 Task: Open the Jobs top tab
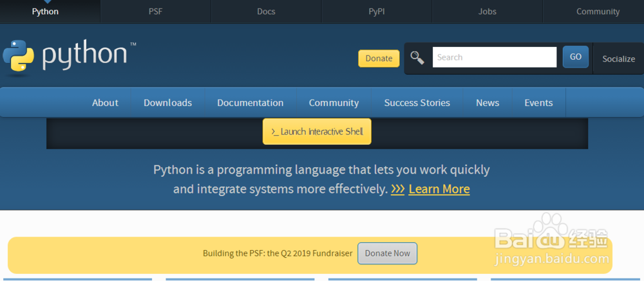pos(487,12)
